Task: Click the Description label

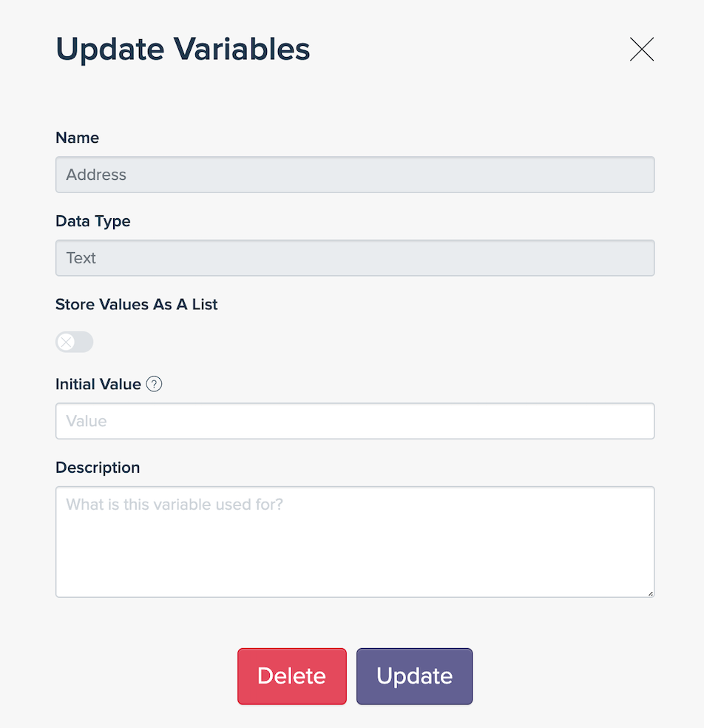Action: [98, 468]
